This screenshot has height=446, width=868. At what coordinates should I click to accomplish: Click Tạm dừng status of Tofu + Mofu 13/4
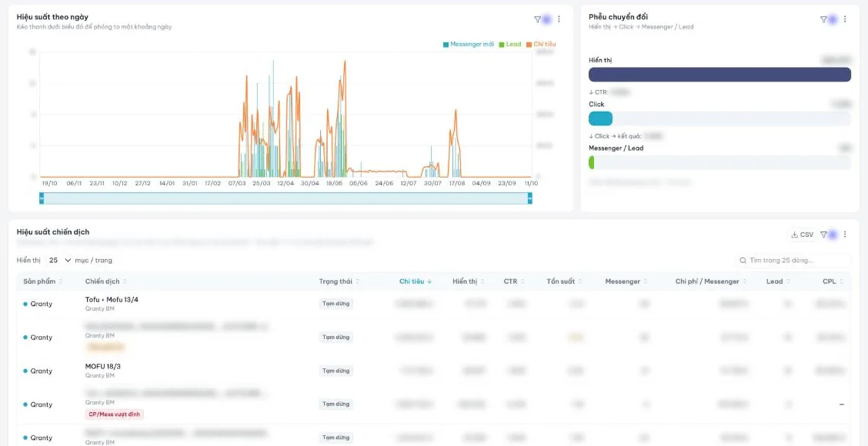click(x=336, y=304)
